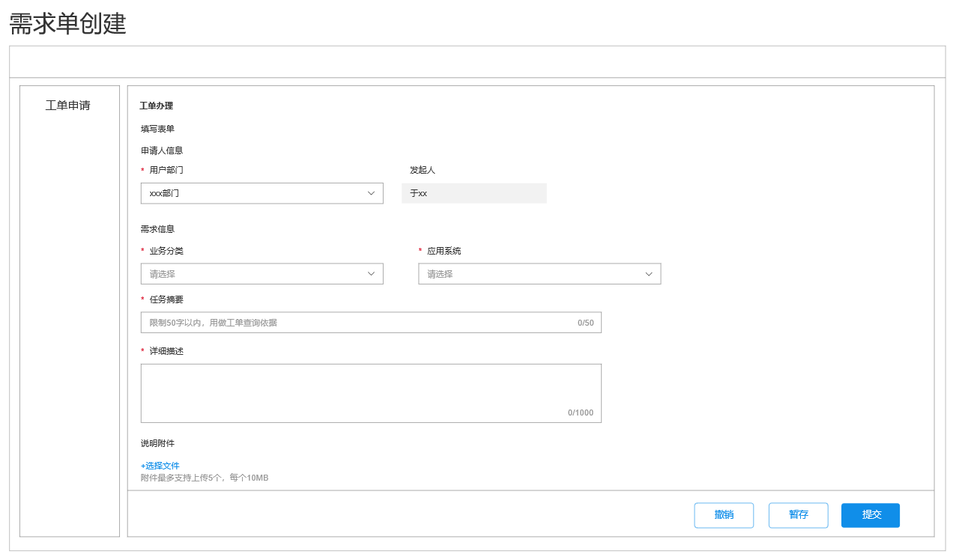This screenshot has height=560, width=956.
Task: Expand the 业务分类 请选择 combo box
Action: tap(255, 274)
